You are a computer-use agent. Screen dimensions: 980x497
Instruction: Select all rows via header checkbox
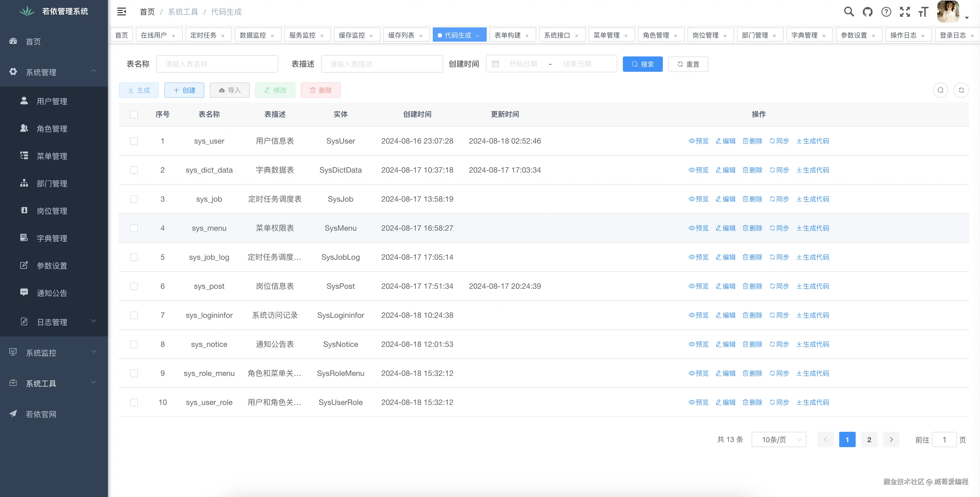(134, 115)
